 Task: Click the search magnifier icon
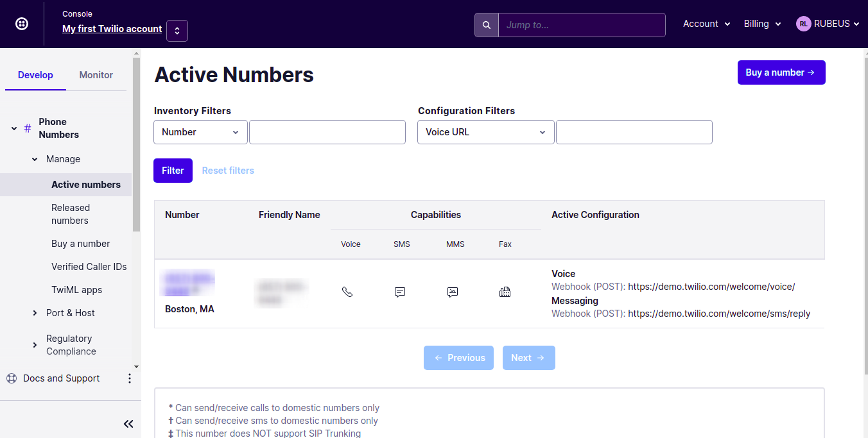point(487,25)
